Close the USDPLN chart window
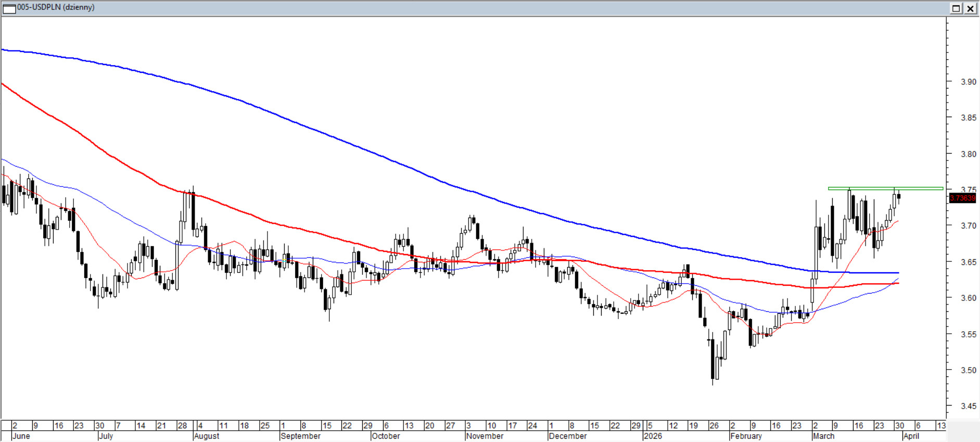The image size is (980, 442). tap(971, 8)
